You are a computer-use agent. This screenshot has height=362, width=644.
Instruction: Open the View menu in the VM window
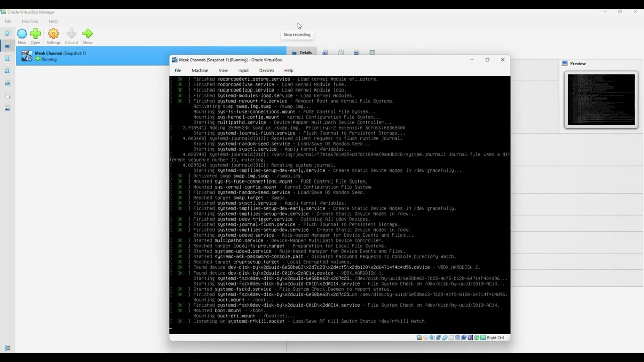click(223, 70)
